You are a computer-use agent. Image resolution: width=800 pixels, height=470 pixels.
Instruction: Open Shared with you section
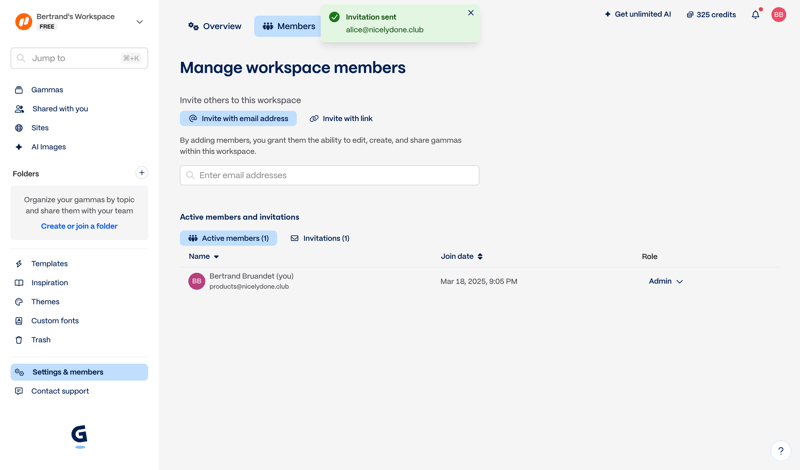(60, 109)
